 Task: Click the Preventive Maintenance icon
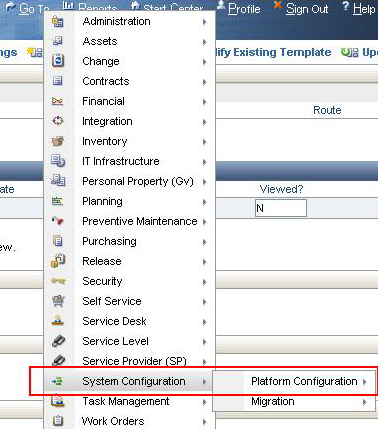58,220
